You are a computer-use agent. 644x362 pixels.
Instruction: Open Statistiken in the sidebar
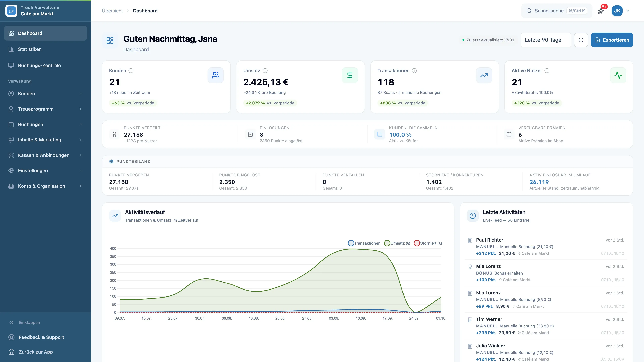point(45,49)
